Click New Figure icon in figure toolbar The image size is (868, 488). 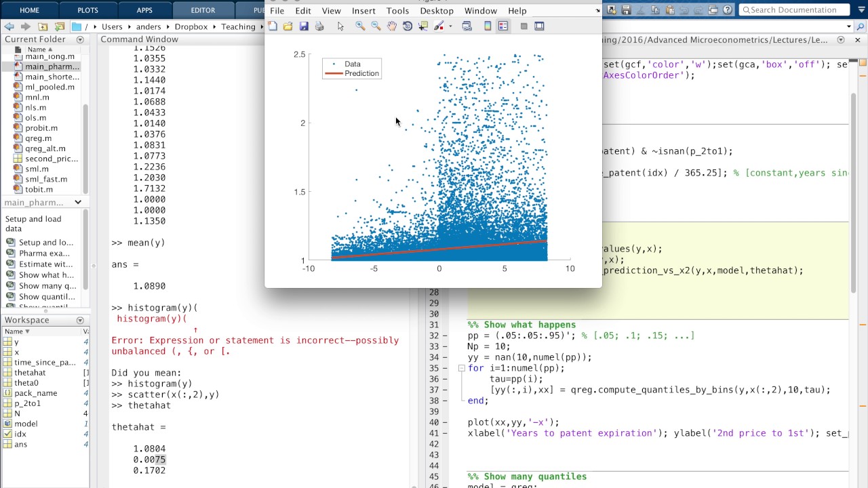[272, 26]
